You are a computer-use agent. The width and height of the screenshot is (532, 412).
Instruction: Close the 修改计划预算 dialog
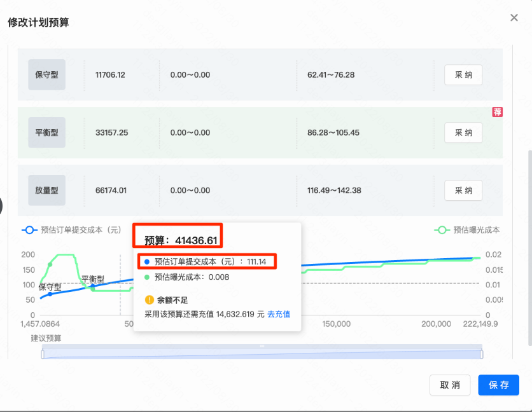tap(514, 17)
